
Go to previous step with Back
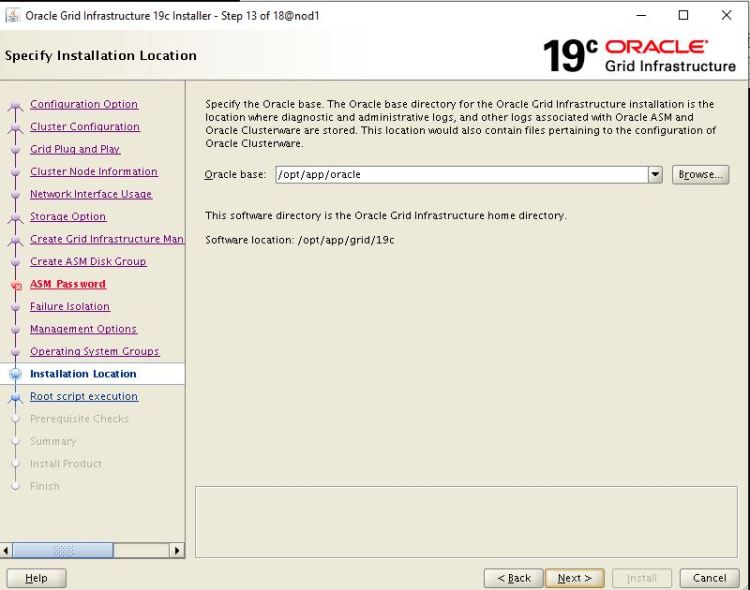513,578
